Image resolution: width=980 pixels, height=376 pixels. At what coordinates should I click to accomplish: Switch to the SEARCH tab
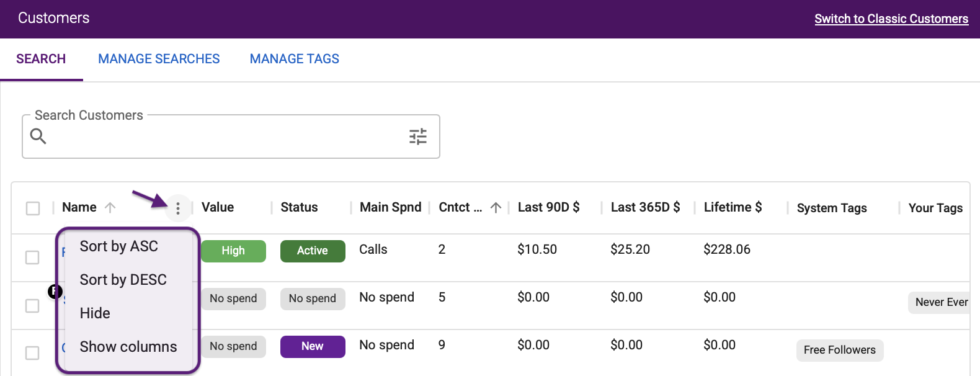[x=41, y=59]
